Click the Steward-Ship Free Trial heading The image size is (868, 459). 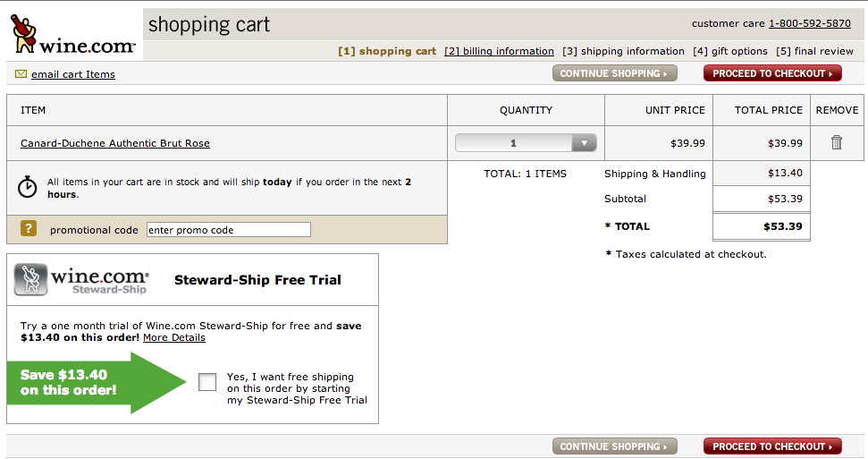point(257,280)
